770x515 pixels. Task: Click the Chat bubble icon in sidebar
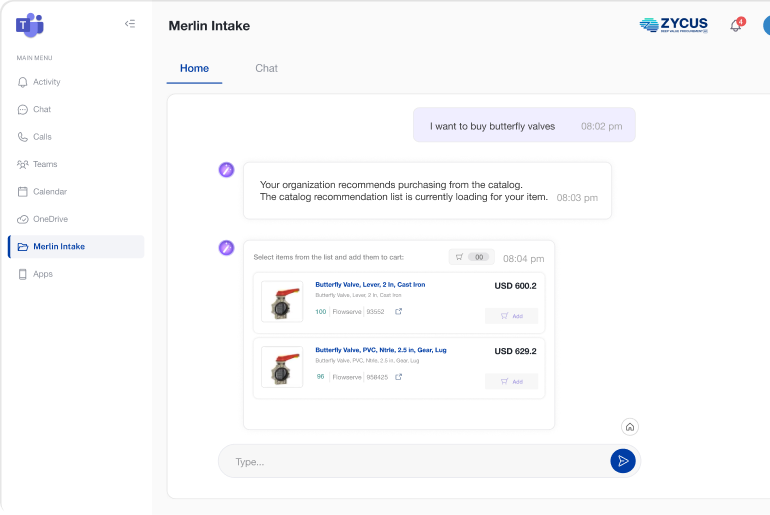coord(23,109)
